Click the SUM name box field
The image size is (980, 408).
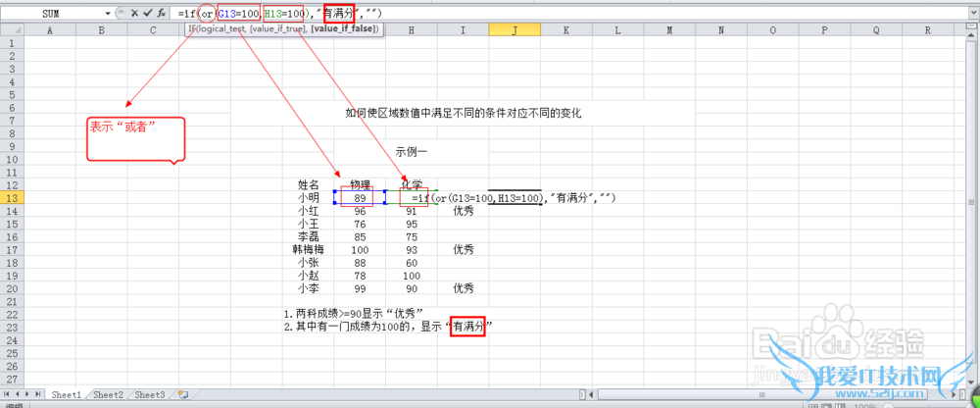coord(53,13)
